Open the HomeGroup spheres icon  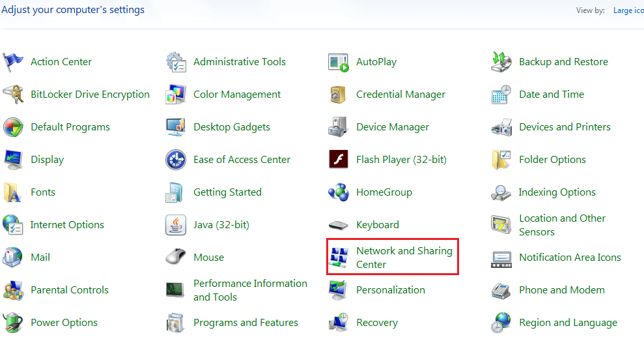click(x=339, y=192)
